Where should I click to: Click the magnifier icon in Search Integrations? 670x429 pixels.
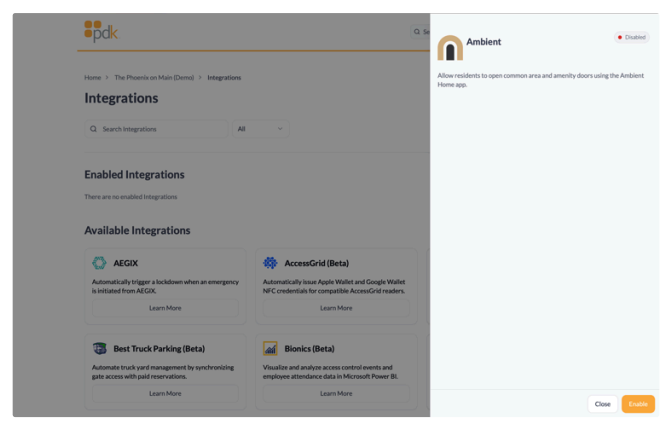pos(93,129)
